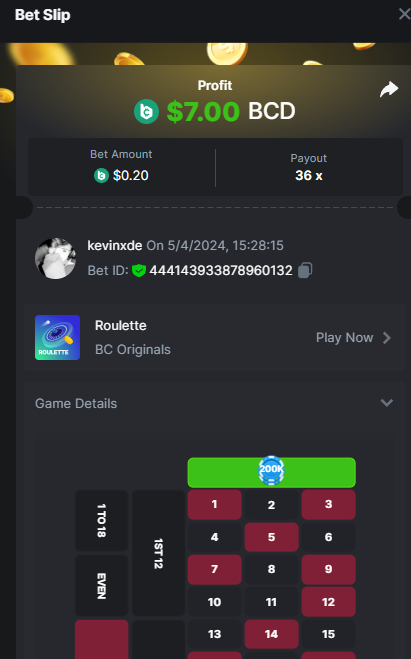Select number 11 on the roulette board

click(271, 602)
